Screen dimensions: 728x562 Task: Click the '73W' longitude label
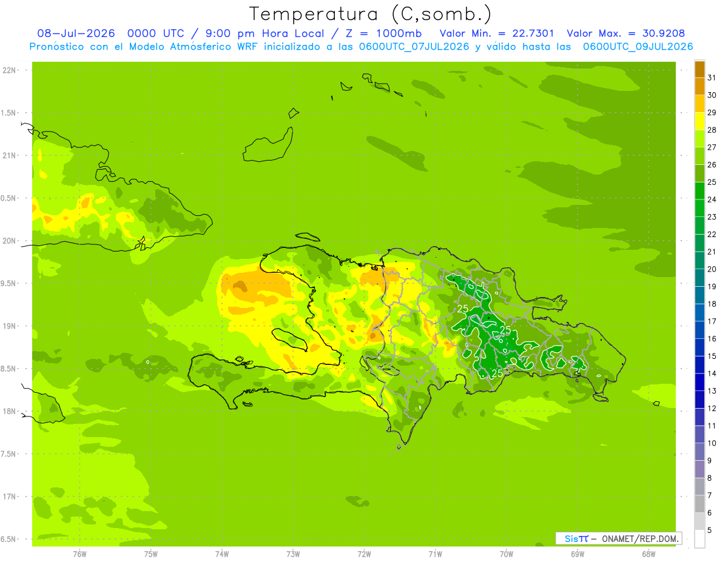(x=293, y=554)
